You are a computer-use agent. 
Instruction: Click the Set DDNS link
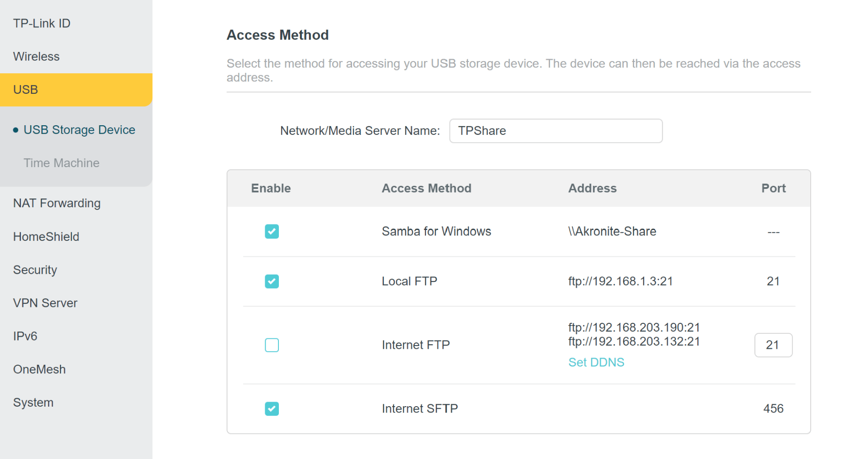596,362
